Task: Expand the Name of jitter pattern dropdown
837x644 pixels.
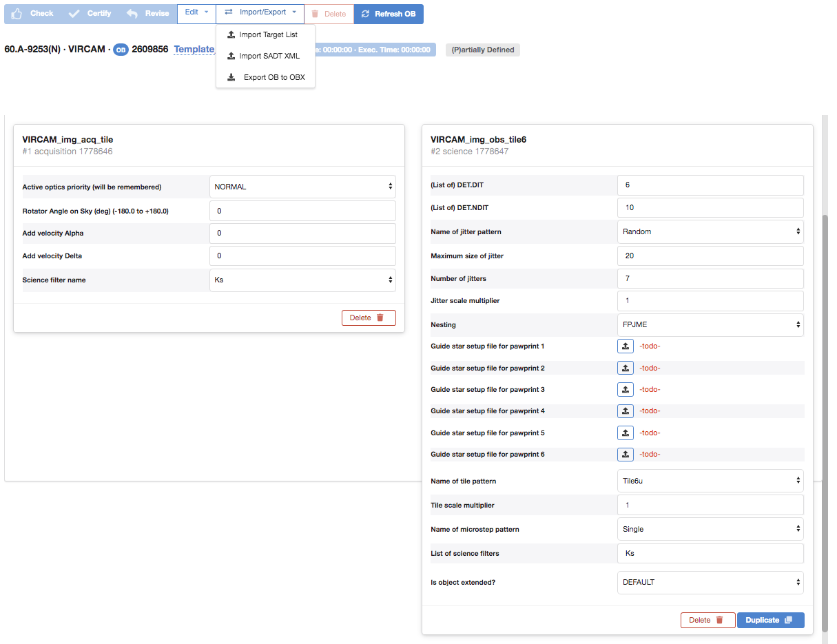Action: point(710,231)
